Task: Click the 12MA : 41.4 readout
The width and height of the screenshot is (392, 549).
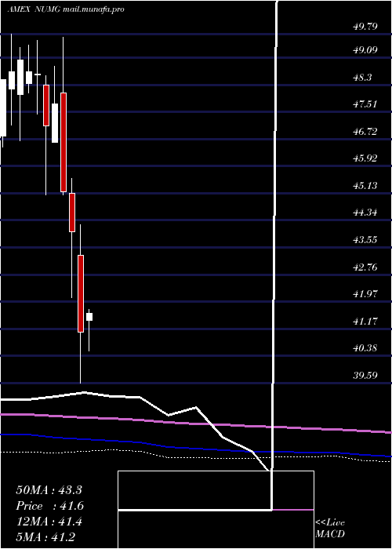Action: click(x=49, y=522)
